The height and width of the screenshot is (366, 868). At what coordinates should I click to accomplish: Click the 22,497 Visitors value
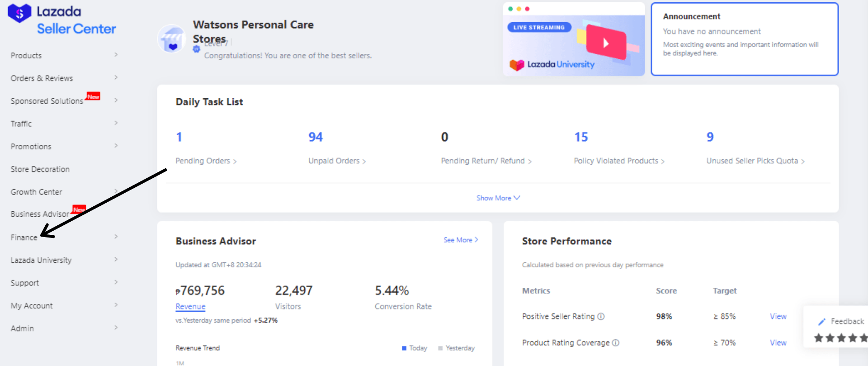(x=294, y=290)
